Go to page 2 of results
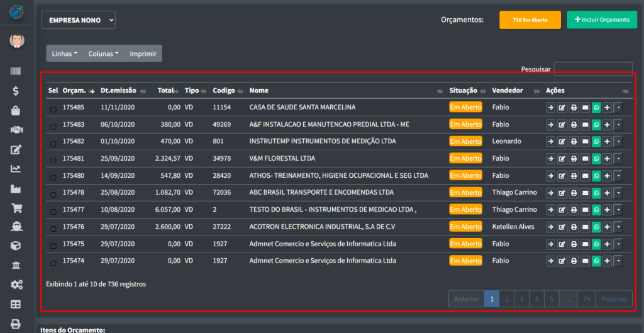The image size is (644, 333). point(506,299)
